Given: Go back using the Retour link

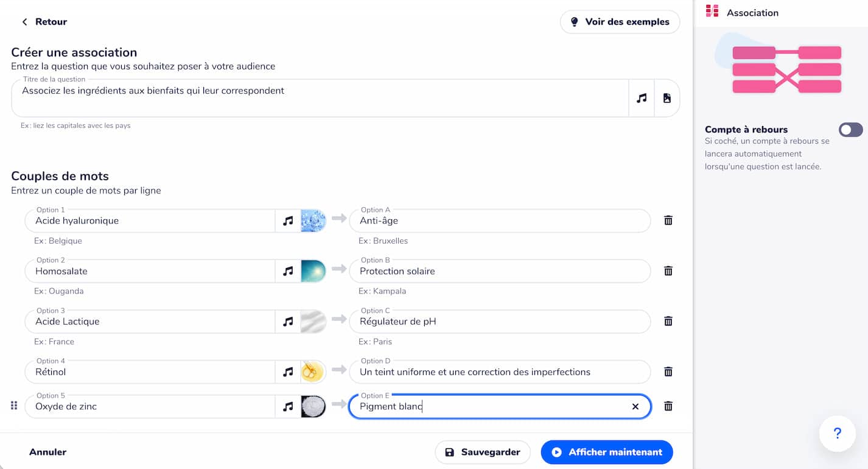Looking at the screenshot, I should [x=44, y=22].
